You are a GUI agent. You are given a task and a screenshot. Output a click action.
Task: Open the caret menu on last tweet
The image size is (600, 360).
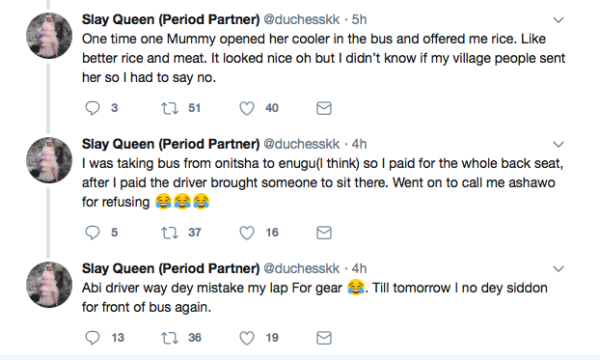pos(559,269)
